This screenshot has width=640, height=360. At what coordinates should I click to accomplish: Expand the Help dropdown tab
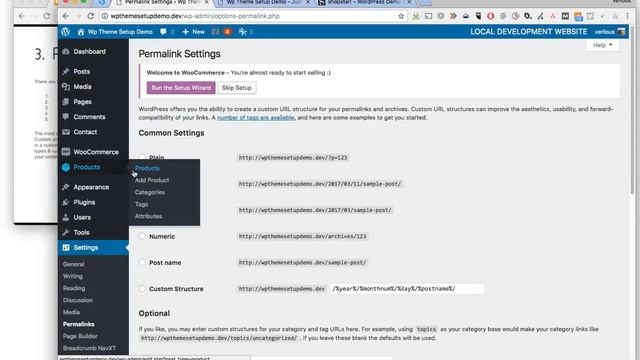pos(602,45)
